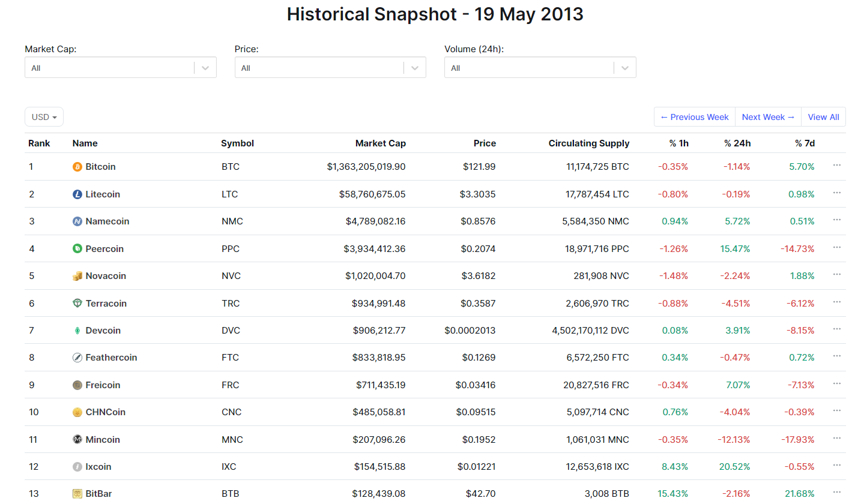The width and height of the screenshot is (852, 504).
Task: Sort table by Price column header
Action: pos(485,143)
